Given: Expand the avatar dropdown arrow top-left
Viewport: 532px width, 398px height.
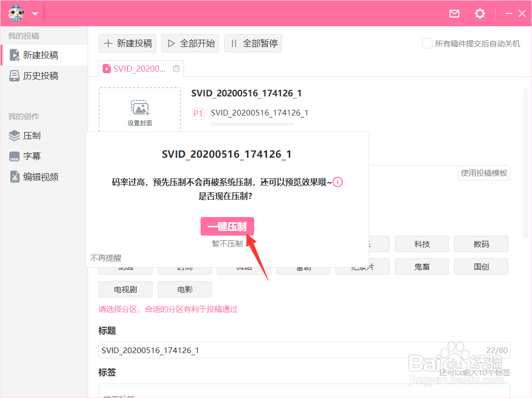Looking at the screenshot, I should click(x=34, y=14).
